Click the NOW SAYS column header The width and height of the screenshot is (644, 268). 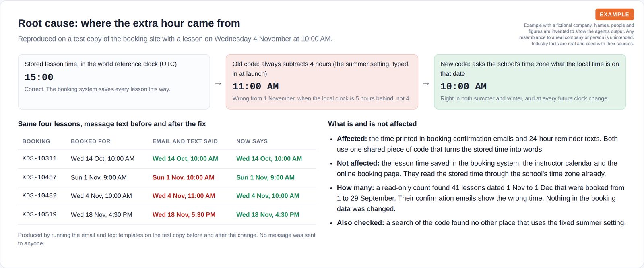(252, 141)
